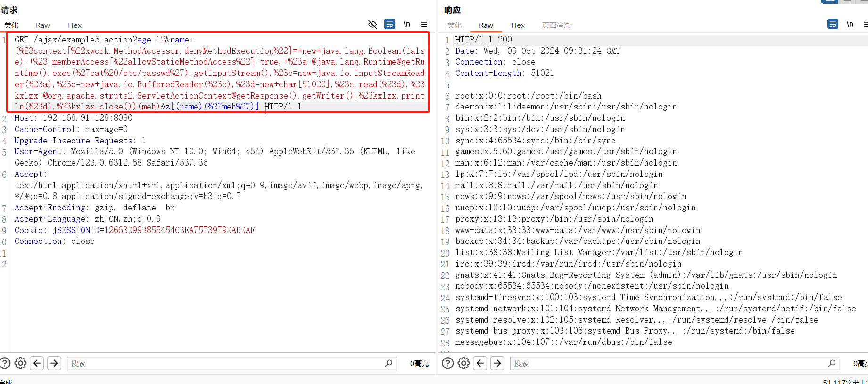Open search settings gear under response panel
The image size is (868, 384).
[x=464, y=363]
